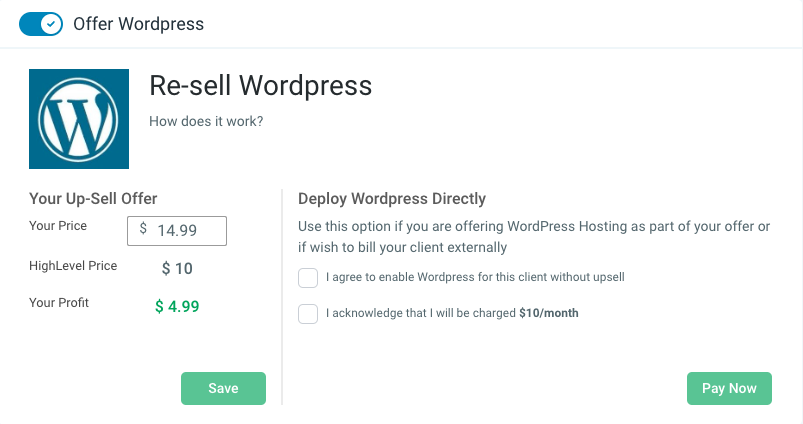Click the Pay Now button

729,388
